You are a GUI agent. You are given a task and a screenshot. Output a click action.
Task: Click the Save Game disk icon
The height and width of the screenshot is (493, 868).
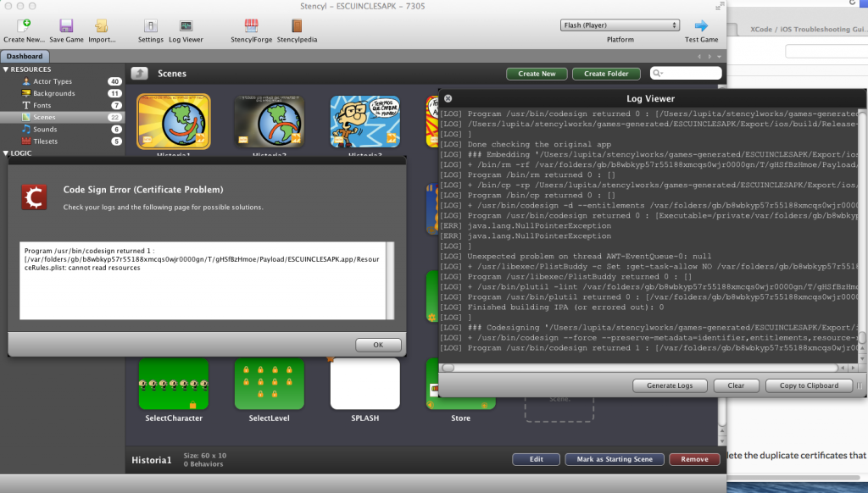tap(66, 25)
